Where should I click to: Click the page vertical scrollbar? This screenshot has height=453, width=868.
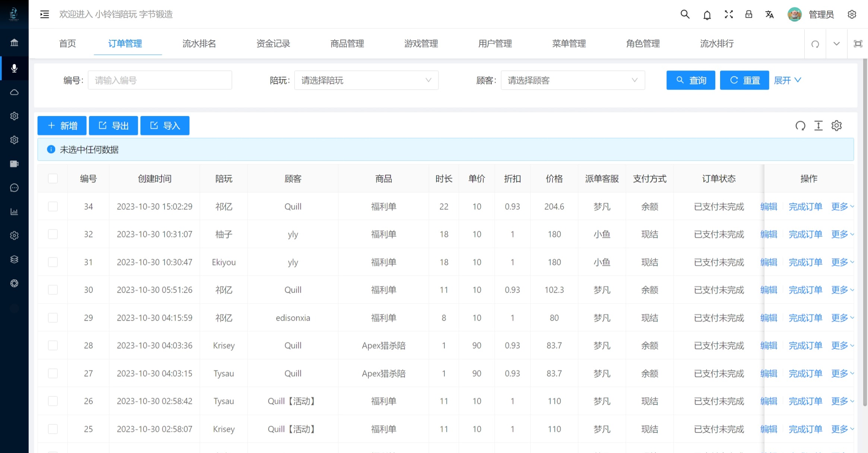(x=865, y=231)
